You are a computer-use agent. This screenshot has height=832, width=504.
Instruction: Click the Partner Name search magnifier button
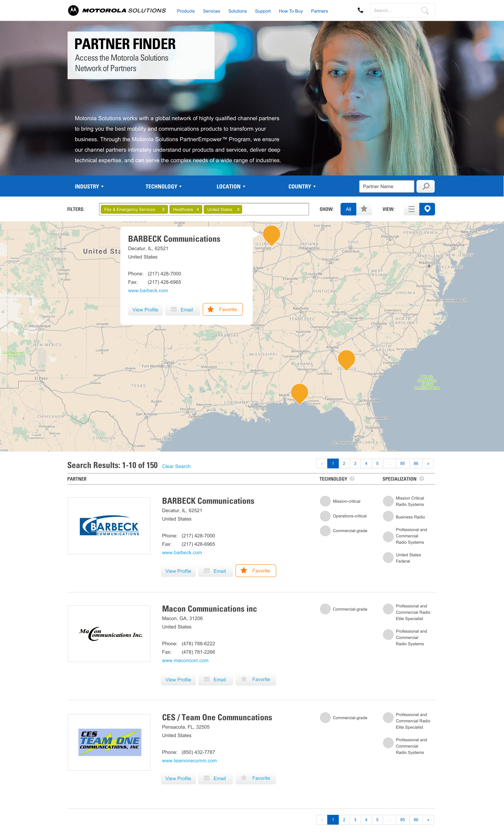425,186
